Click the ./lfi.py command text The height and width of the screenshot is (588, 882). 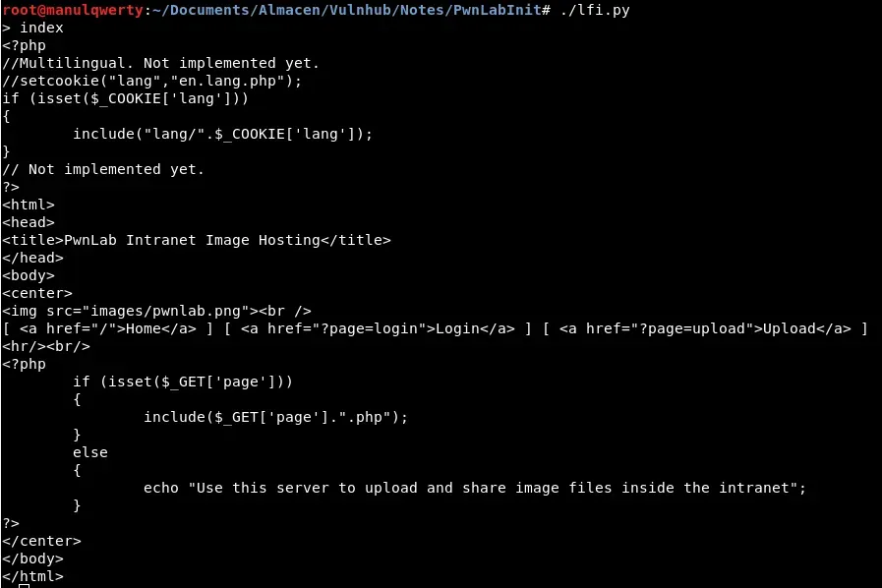595,10
